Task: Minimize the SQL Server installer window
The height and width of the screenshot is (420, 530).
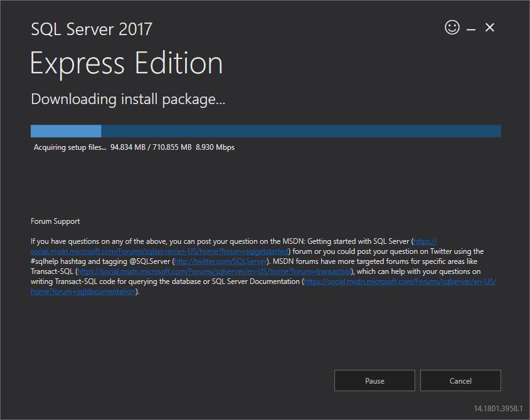Action: pos(471,29)
